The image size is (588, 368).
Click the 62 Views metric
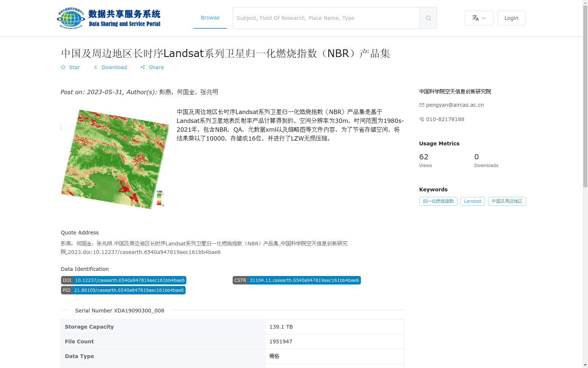coord(426,160)
